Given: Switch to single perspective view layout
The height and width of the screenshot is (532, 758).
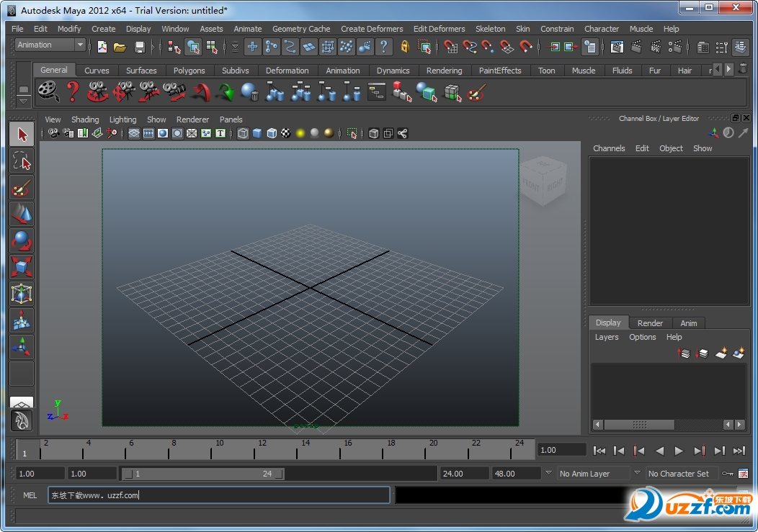Looking at the screenshot, I should 22,402.
